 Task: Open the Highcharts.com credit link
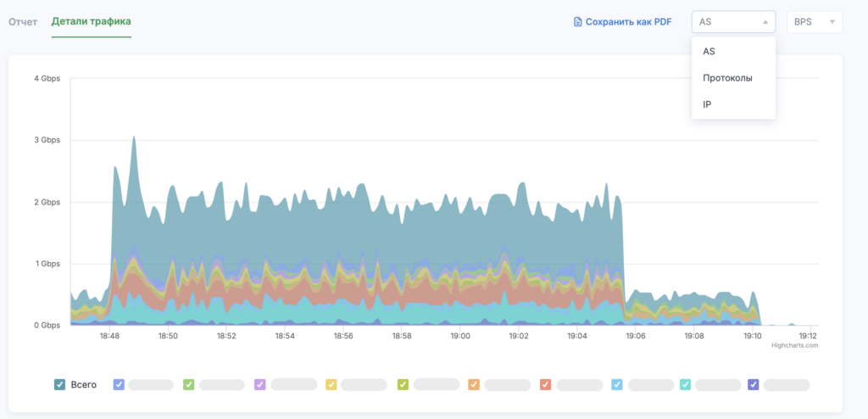794,345
